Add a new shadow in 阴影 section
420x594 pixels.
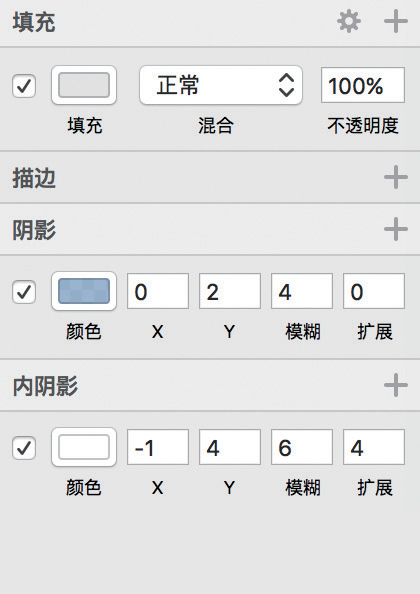point(396,229)
